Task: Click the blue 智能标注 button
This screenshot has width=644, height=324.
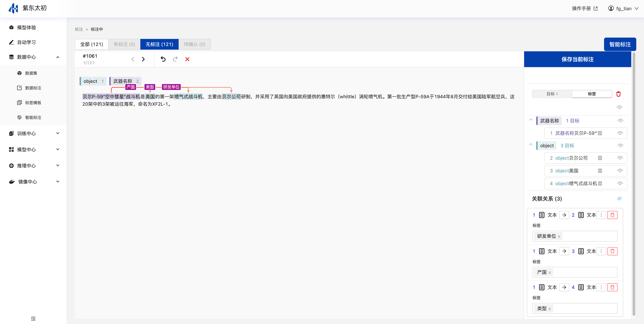Action: pyautogui.click(x=620, y=44)
